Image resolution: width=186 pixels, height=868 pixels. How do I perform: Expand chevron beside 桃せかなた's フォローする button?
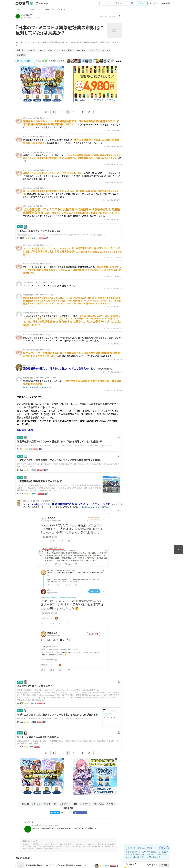tap(103, 634)
